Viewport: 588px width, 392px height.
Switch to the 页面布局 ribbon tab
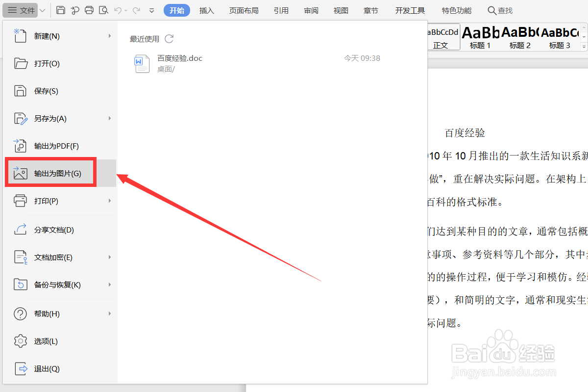pos(244,10)
